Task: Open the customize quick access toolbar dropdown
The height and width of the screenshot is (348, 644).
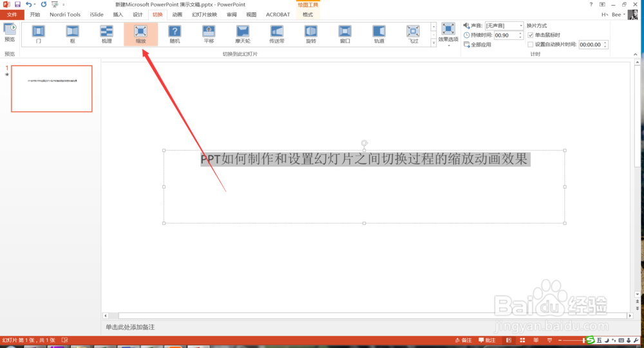Action: click(x=64, y=4)
